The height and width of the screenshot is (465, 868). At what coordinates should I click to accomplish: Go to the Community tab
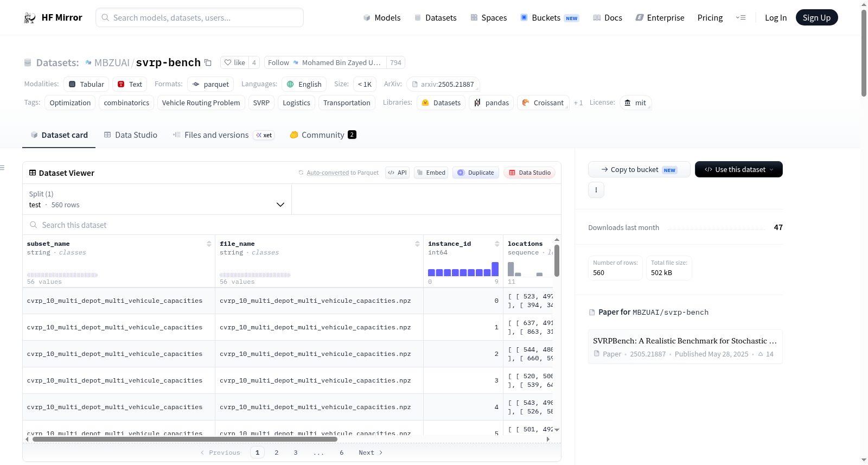(x=323, y=135)
